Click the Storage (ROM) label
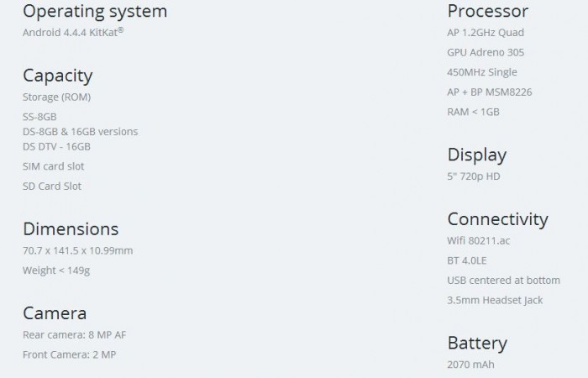This screenshot has height=378, width=588. 56,97
